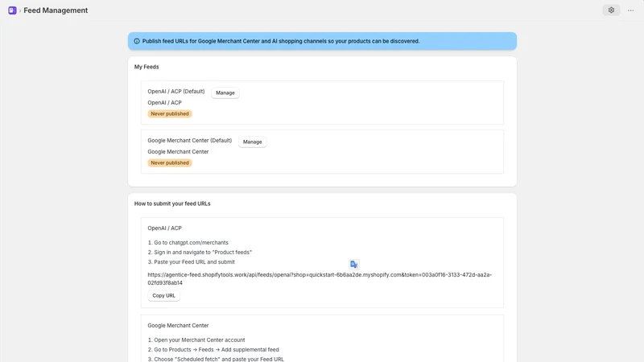This screenshot has width=644, height=362.
Task: Click the Never published badge under OpenAI / ACP
Action: pos(170,113)
